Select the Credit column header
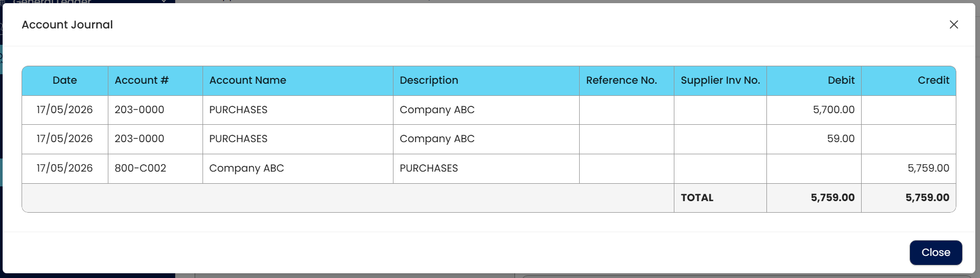The image size is (980, 278). click(x=933, y=81)
